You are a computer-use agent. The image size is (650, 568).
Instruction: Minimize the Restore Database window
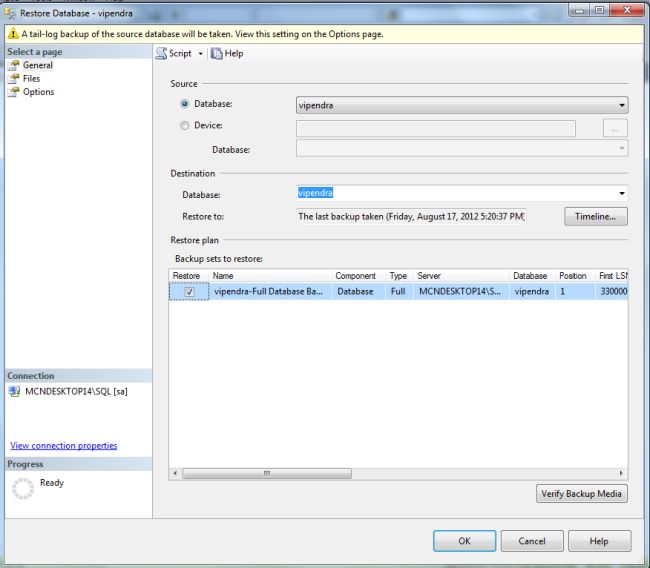coord(579,10)
